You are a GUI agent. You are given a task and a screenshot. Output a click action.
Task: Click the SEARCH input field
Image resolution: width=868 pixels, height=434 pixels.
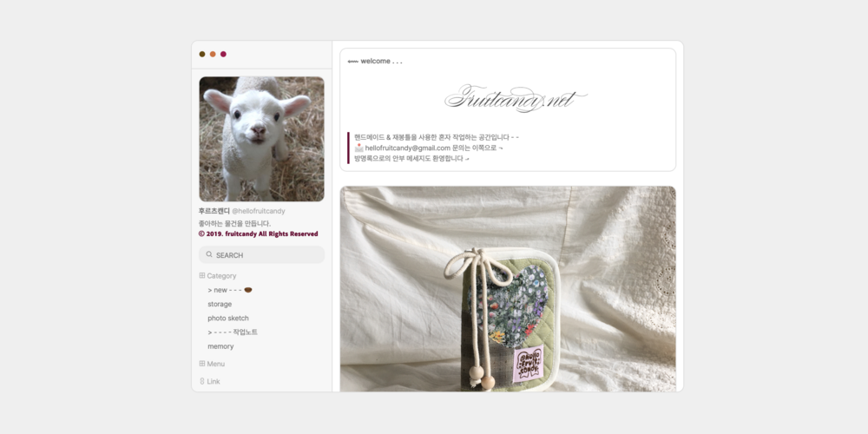point(262,254)
